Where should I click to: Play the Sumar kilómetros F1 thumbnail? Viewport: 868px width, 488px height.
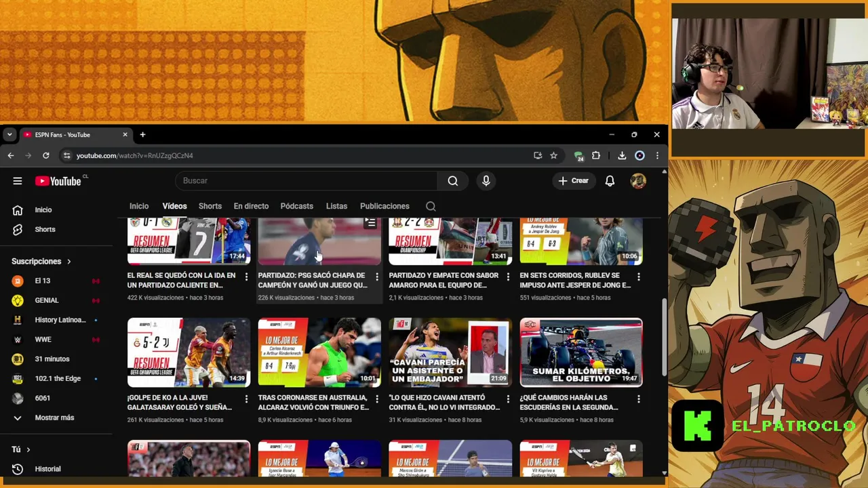pyautogui.click(x=581, y=352)
